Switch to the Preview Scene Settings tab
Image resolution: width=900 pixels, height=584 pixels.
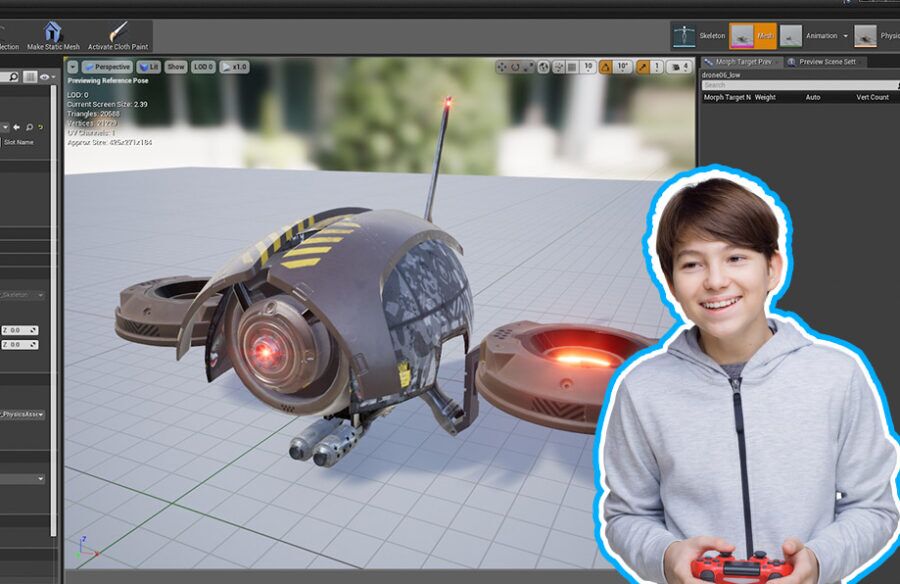(x=825, y=62)
